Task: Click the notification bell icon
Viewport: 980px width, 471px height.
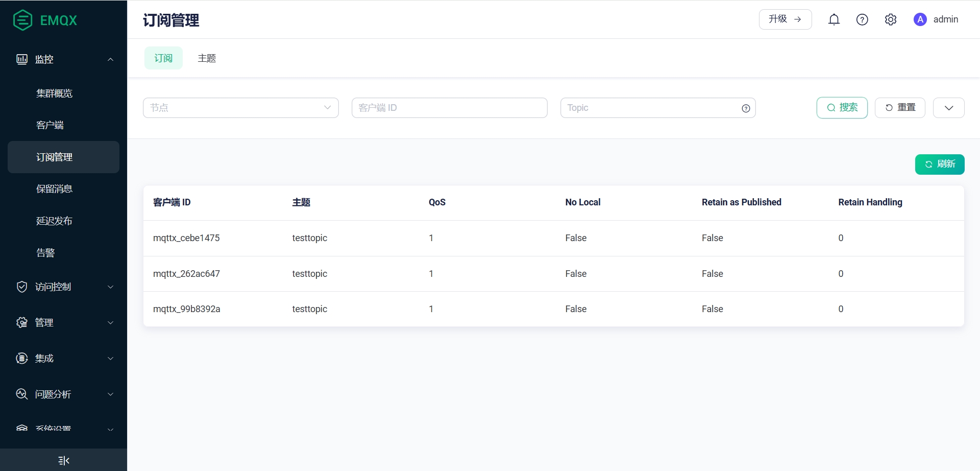Action: [834, 19]
